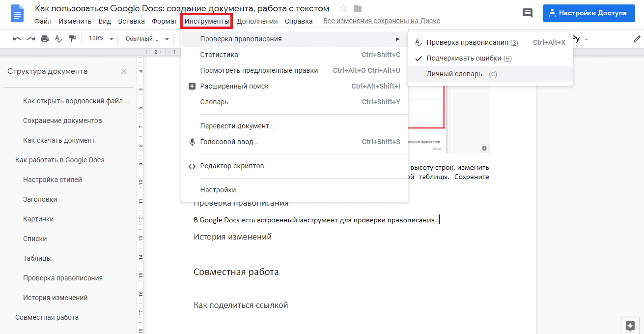644x334 pixels.
Task: Close the document outline panel
Action: coord(124,71)
